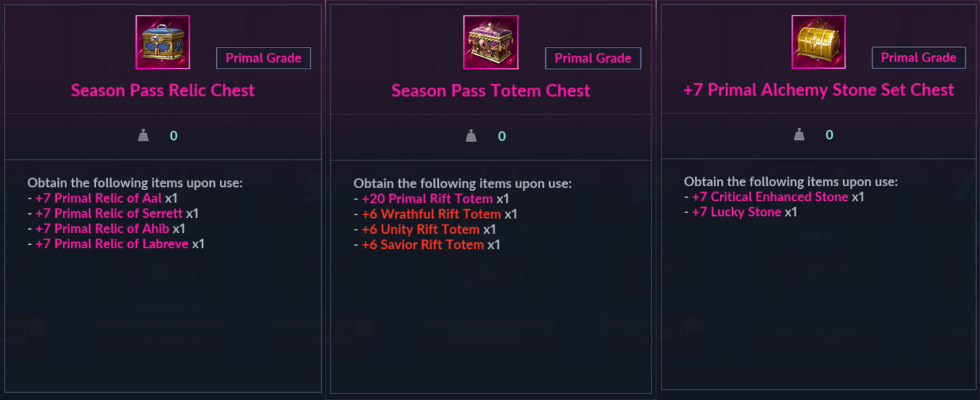Image resolution: width=980 pixels, height=400 pixels.
Task: Click the weight icon in Alchemy Stone card
Action: click(799, 135)
